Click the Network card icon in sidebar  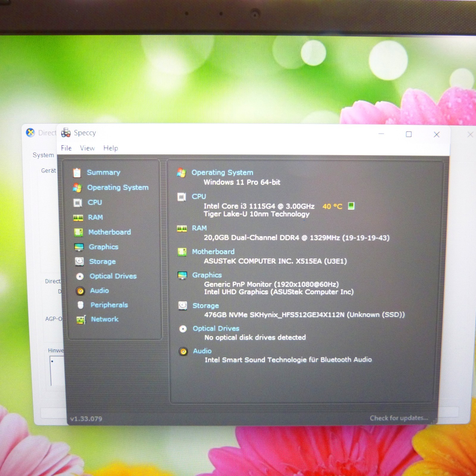[x=81, y=320]
